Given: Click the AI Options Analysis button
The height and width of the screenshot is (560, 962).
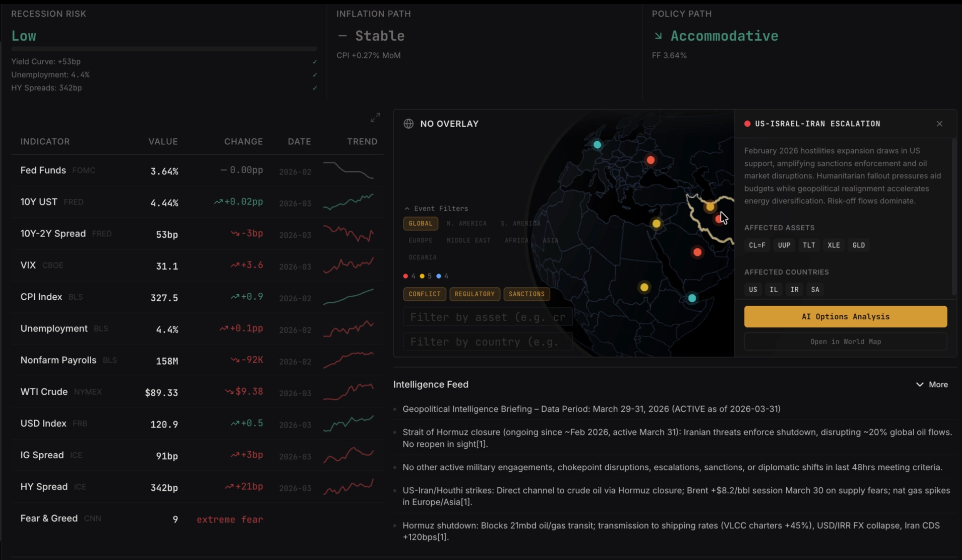Looking at the screenshot, I should tap(845, 317).
